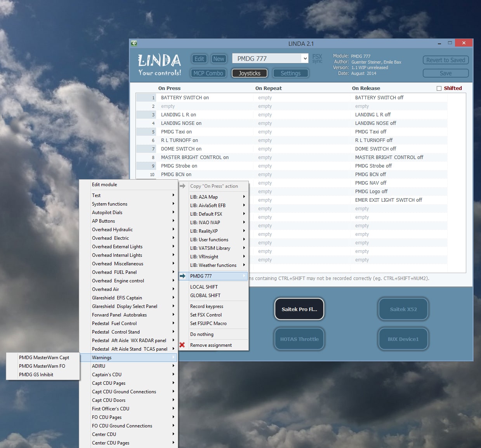Click the red X Remove assignment icon
The image size is (481, 448).
tap(182, 345)
